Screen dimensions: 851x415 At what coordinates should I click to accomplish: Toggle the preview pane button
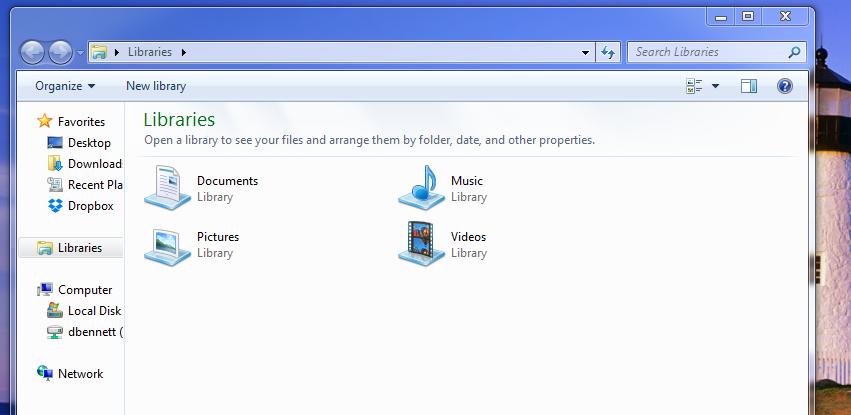click(749, 87)
